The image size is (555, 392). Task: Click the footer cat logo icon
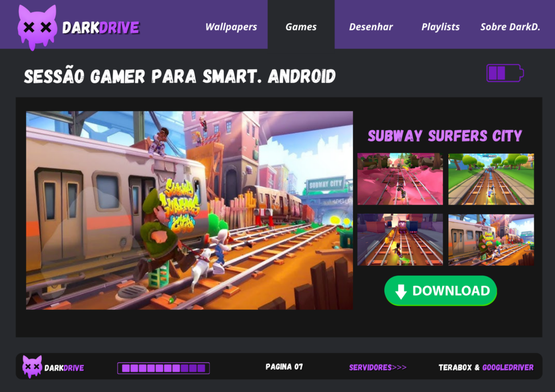pos(32,367)
